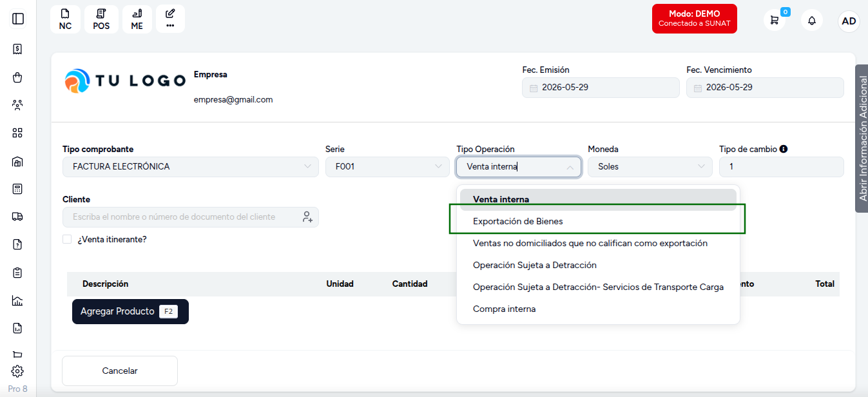Viewport: 868px width, 397px height.
Task: Open the POS toolbar shortcut
Action: pos(101,19)
